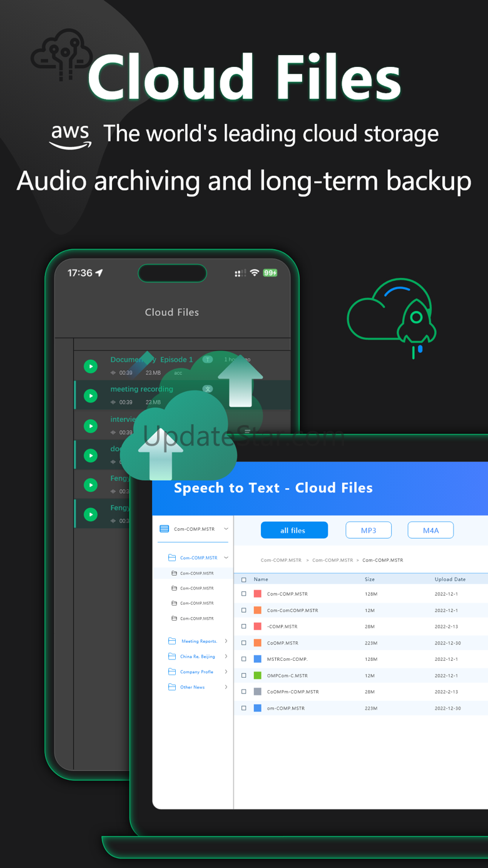Sort by the Name column header
The height and width of the screenshot is (868, 488).
tap(261, 580)
